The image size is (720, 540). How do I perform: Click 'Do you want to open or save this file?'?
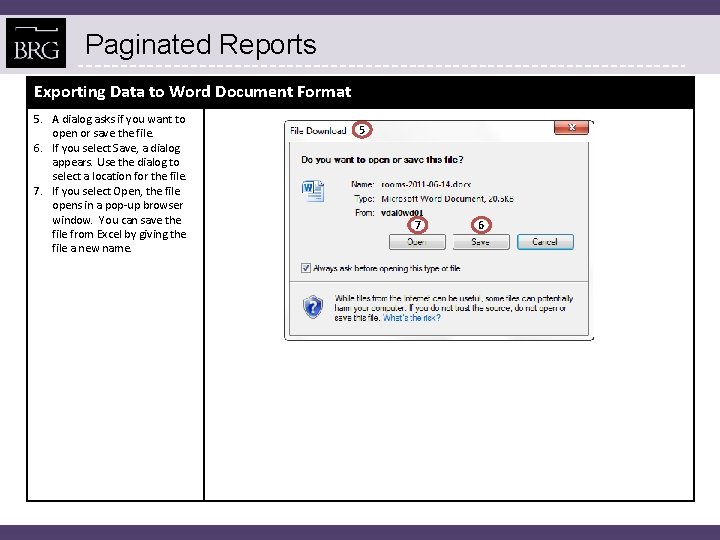[x=382, y=160]
